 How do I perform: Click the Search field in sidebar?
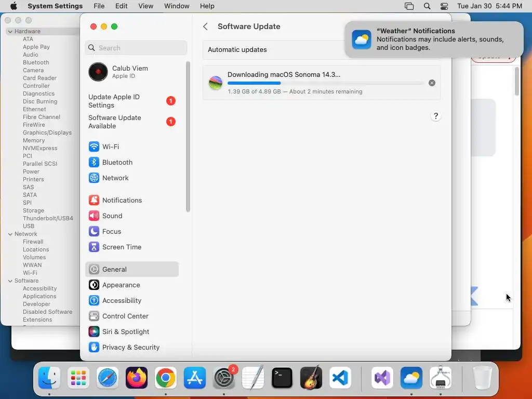[136, 48]
